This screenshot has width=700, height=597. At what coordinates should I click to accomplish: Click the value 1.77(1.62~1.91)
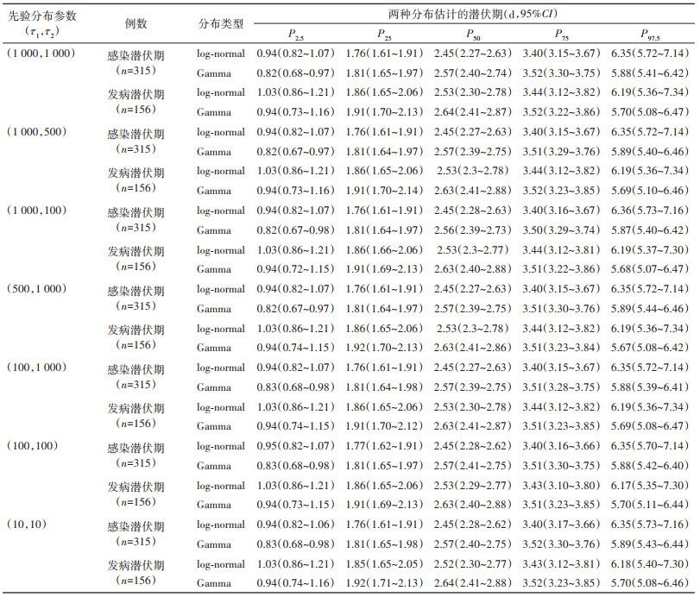[x=383, y=446]
